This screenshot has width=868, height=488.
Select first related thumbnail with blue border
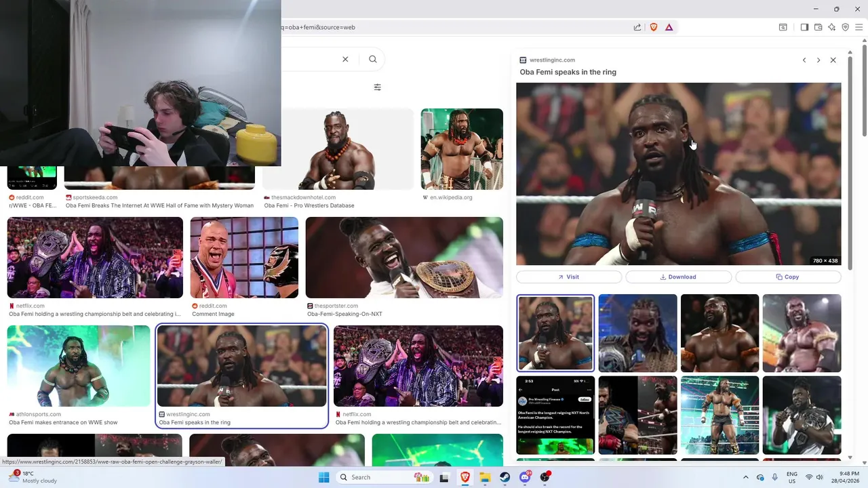click(555, 333)
